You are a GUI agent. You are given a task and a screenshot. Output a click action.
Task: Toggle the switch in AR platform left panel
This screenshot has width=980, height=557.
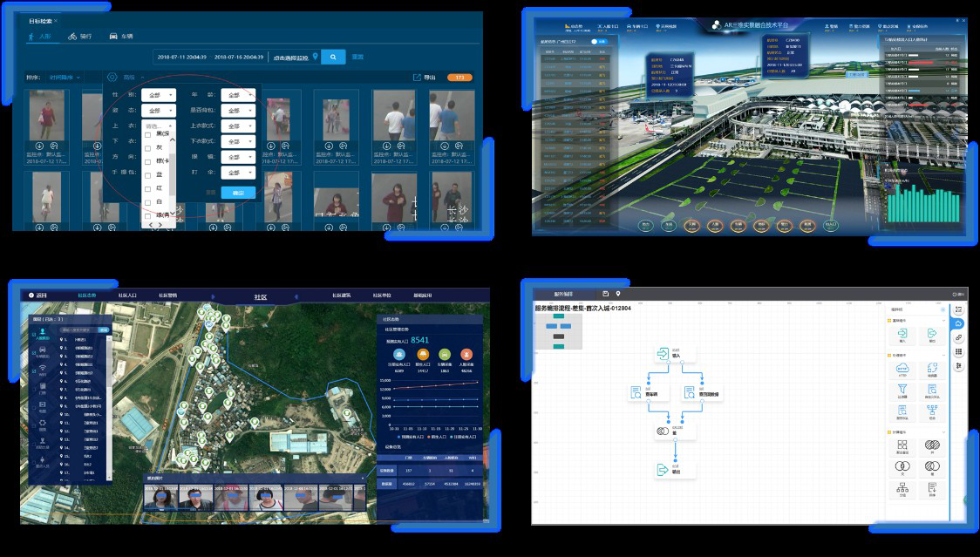point(599,41)
